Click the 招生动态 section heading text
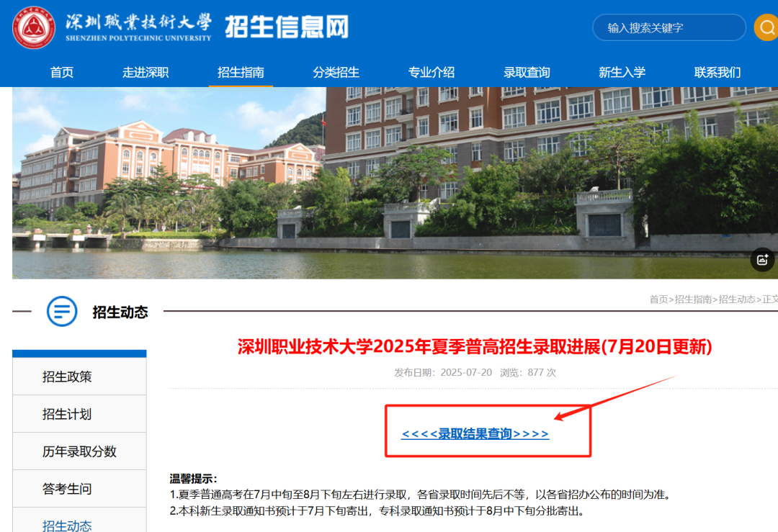 [120, 312]
